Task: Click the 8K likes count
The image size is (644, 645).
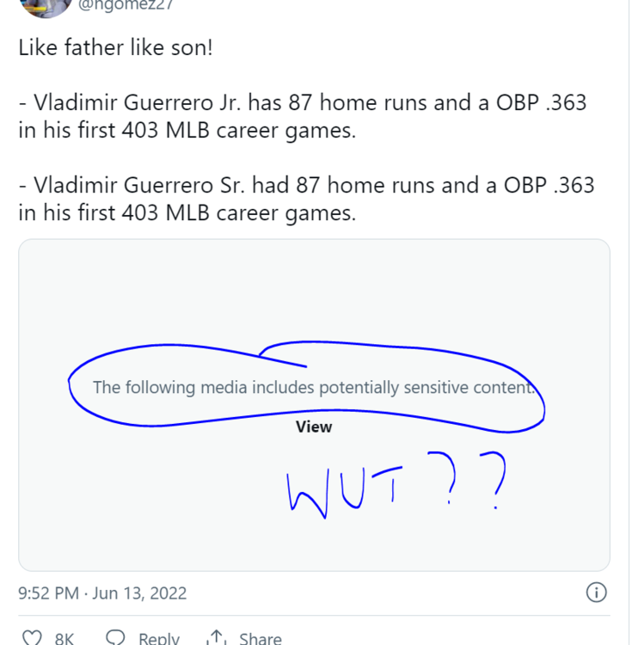Action: pyautogui.click(x=64, y=639)
